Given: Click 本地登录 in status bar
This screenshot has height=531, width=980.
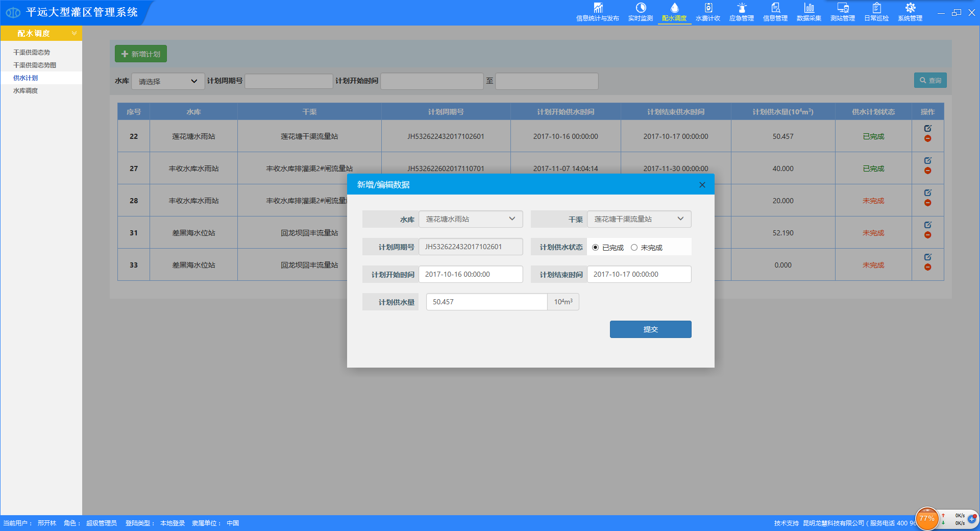Looking at the screenshot, I should click(173, 523).
